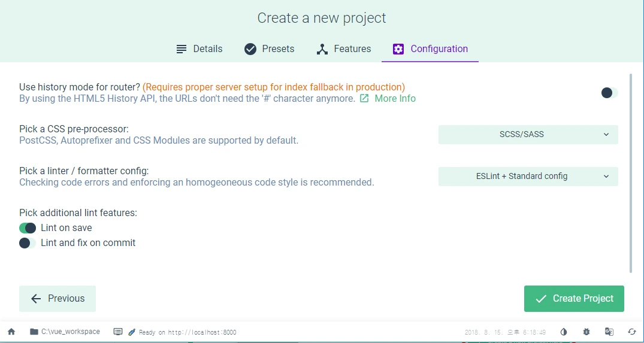Click the home icon in status bar
Screen dimensions: 644x343
click(x=11, y=332)
